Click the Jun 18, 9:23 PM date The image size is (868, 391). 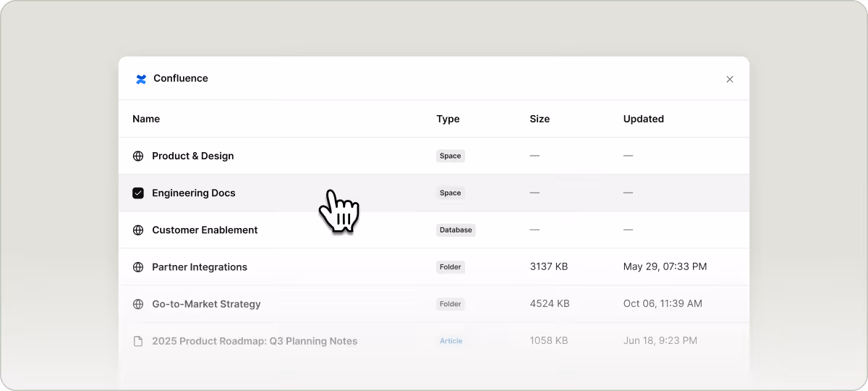coord(660,341)
